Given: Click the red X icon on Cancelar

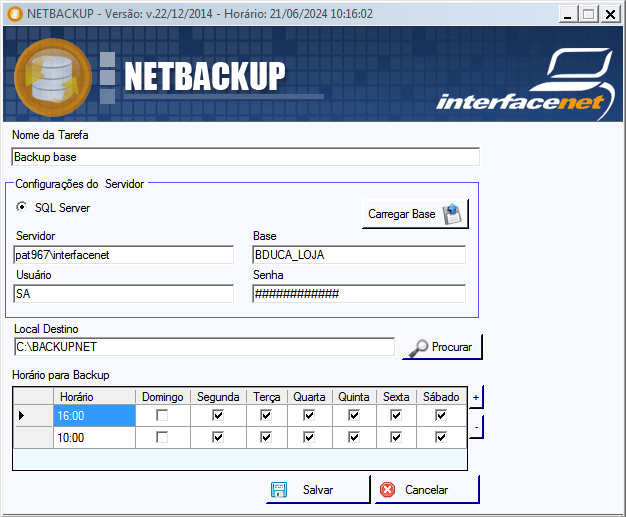Looking at the screenshot, I should pyautogui.click(x=387, y=489).
